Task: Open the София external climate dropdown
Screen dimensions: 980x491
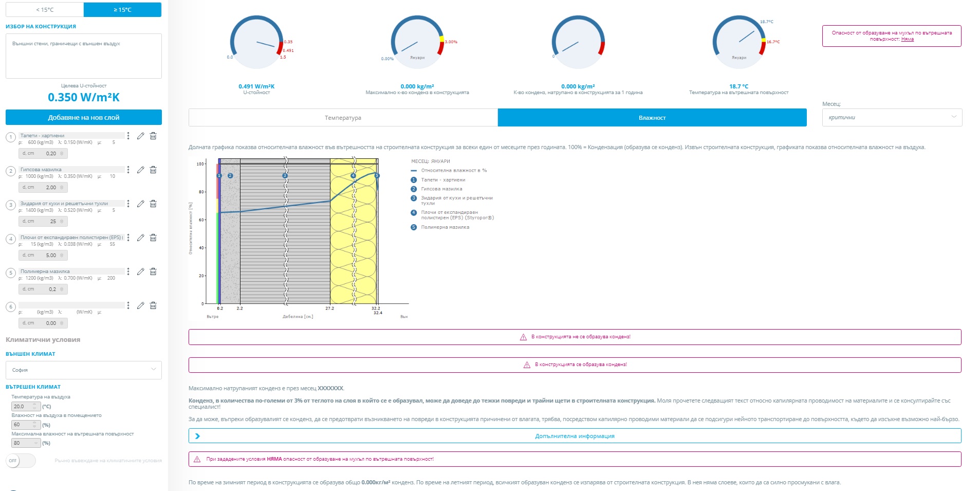Action: 83,370
